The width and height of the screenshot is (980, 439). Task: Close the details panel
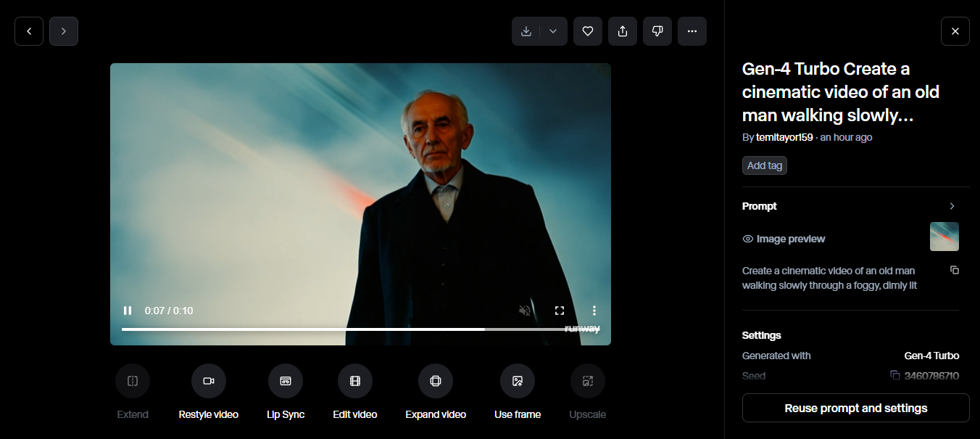point(955,31)
